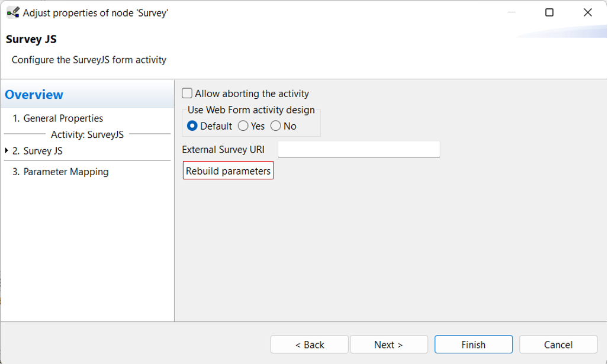
Task: Click the Overview heading
Action: click(34, 95)
